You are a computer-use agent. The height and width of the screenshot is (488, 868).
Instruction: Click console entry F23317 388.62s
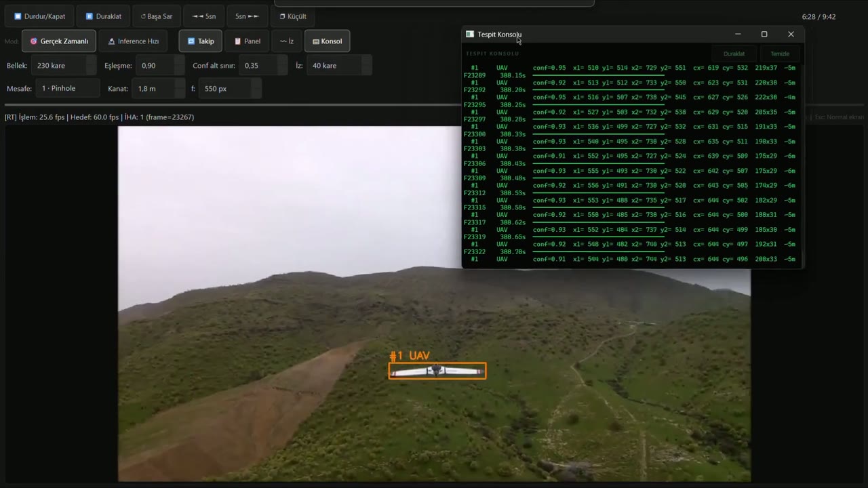point(494,222)
